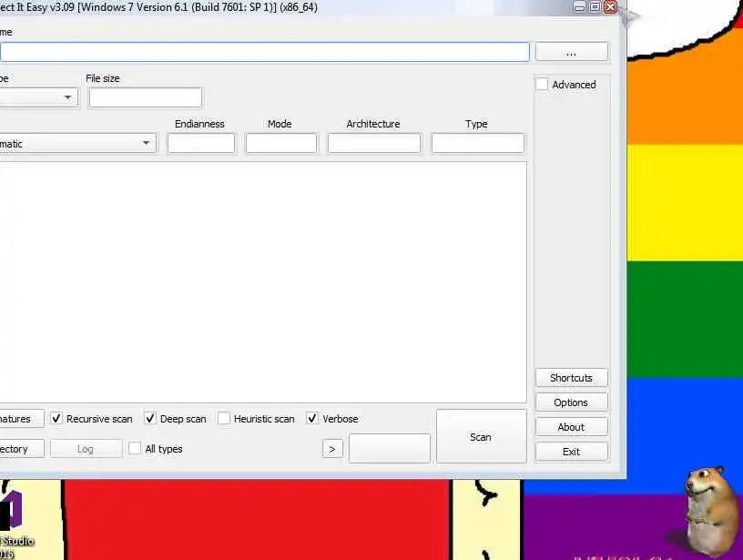743x560 pixels.
Task: Expand the scan mode dropdown ending in 'matic'
Action: click(77, 143)
